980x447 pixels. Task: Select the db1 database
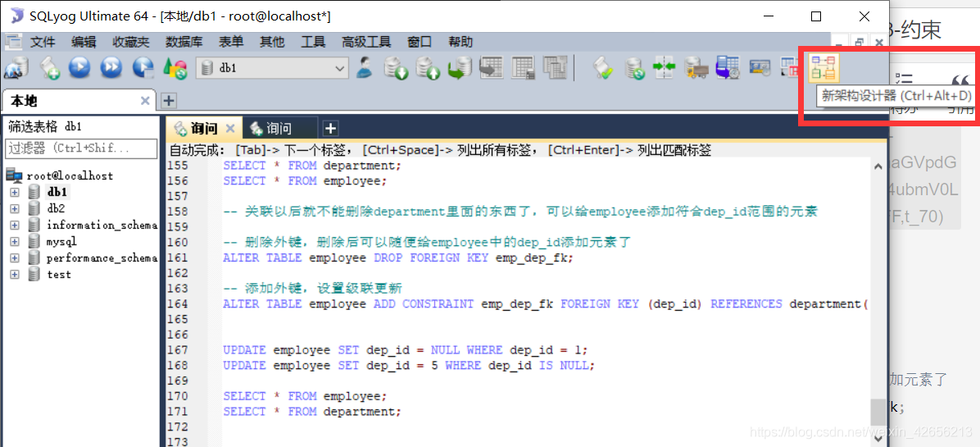pyautogui.click(x=57, y=192)
